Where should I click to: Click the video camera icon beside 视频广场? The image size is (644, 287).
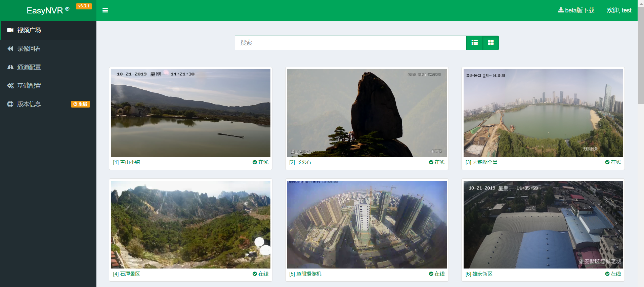click(x=10, y=30)
